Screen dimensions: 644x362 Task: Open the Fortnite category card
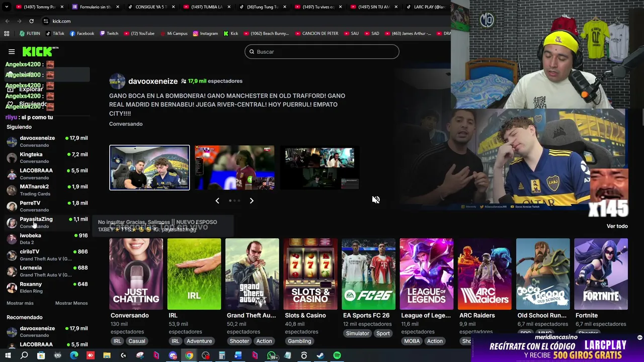(601, 274)
